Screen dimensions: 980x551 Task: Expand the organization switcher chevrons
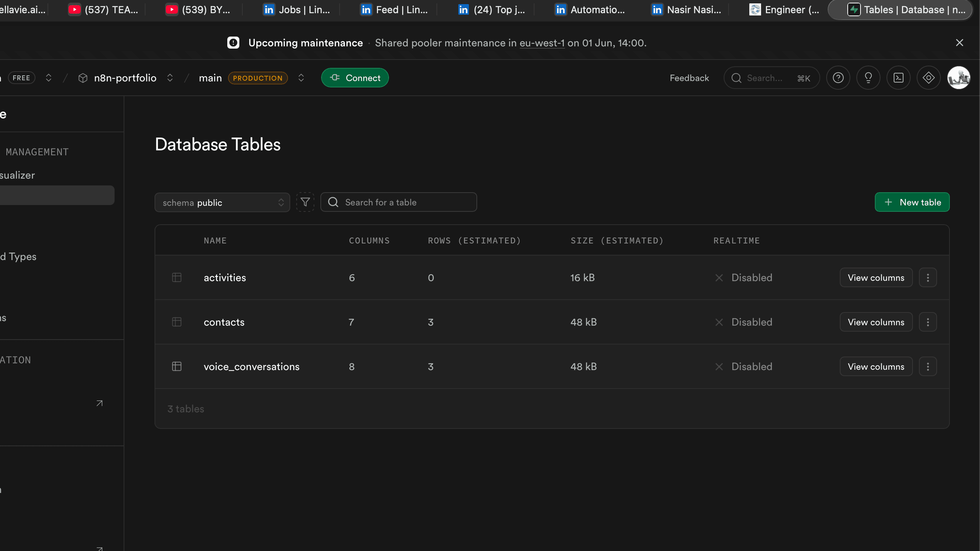click(x=48, y=78)
